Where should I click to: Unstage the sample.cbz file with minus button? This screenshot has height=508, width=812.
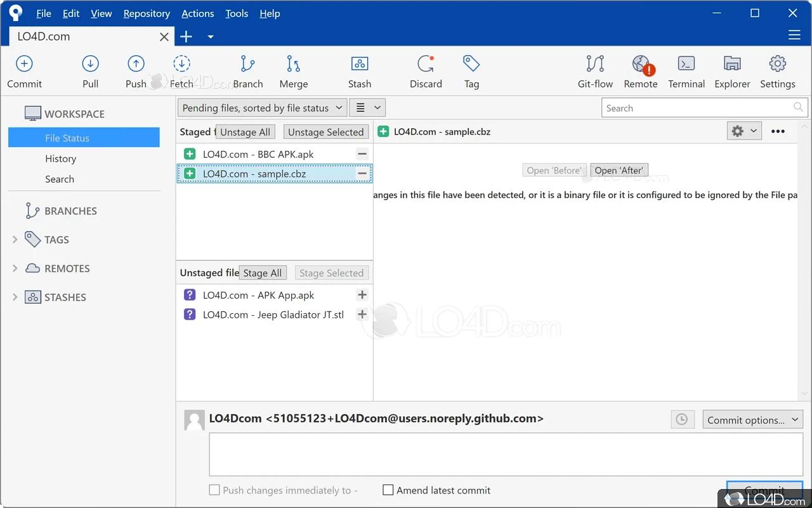[x=362, y=173]
